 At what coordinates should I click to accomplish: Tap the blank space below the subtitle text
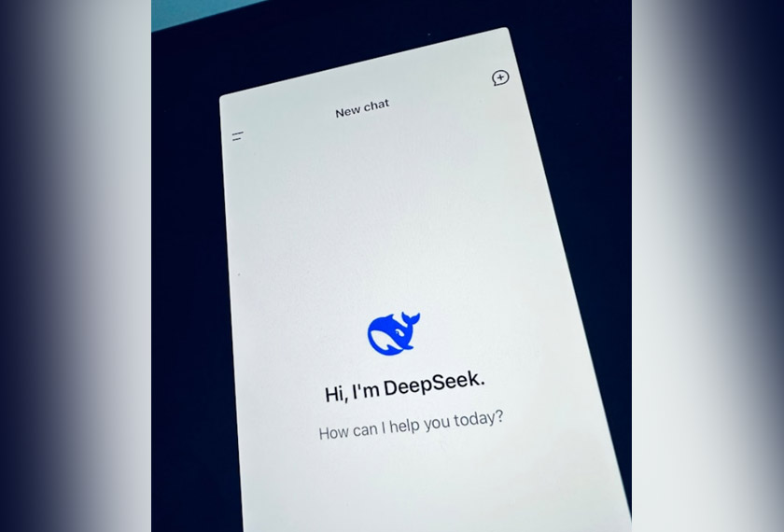point(420,485)
